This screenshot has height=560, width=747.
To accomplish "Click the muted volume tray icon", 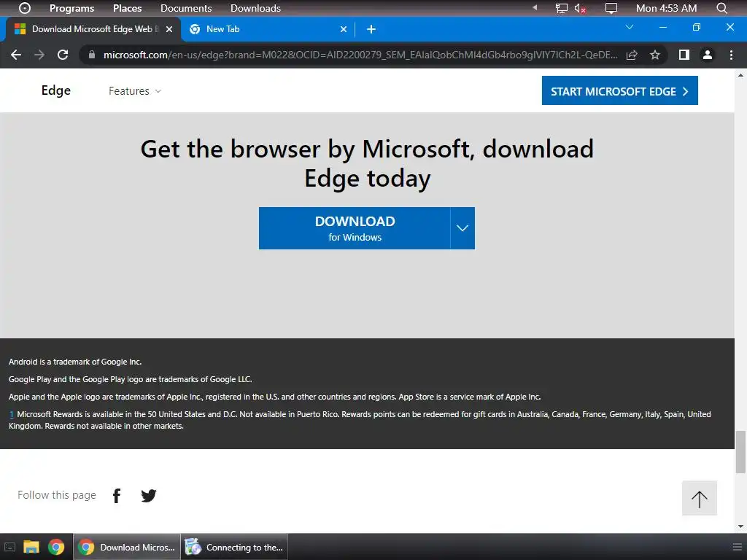I will pos(580,8).
